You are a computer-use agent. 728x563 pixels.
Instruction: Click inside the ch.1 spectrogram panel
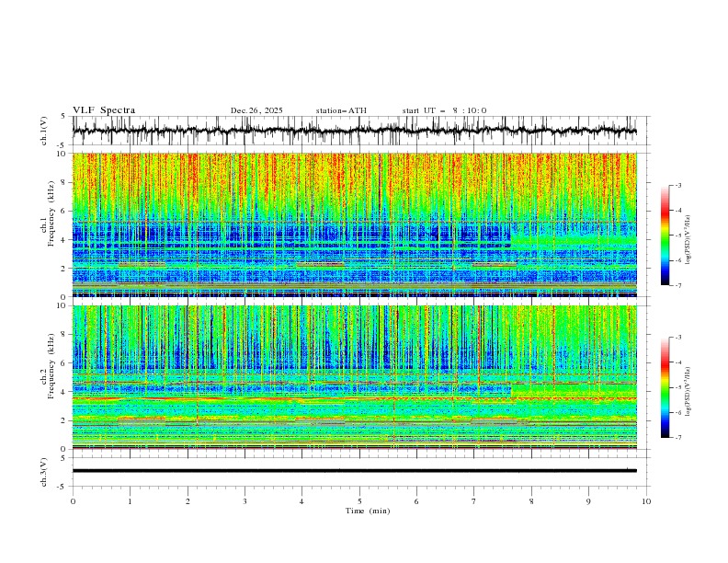pyautogui.click(x=355, y=224)
